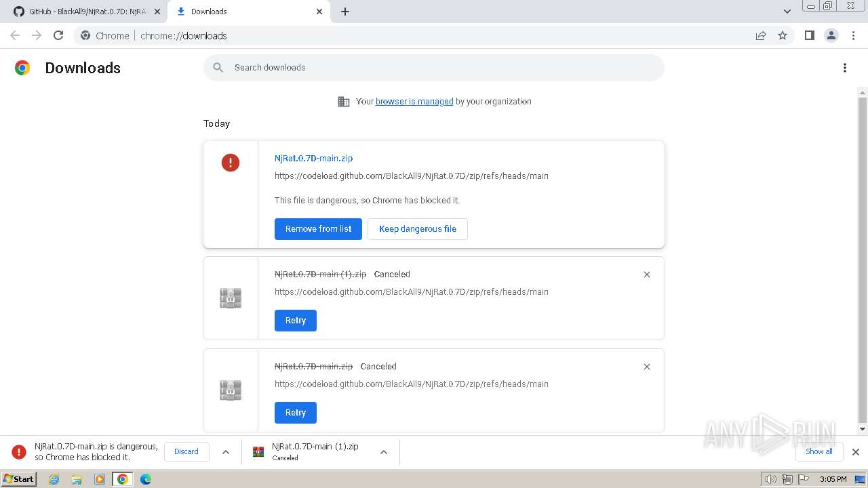
Task: Retry NjRat.0.7D-main (1).zip download
Action: pos(296,321)
